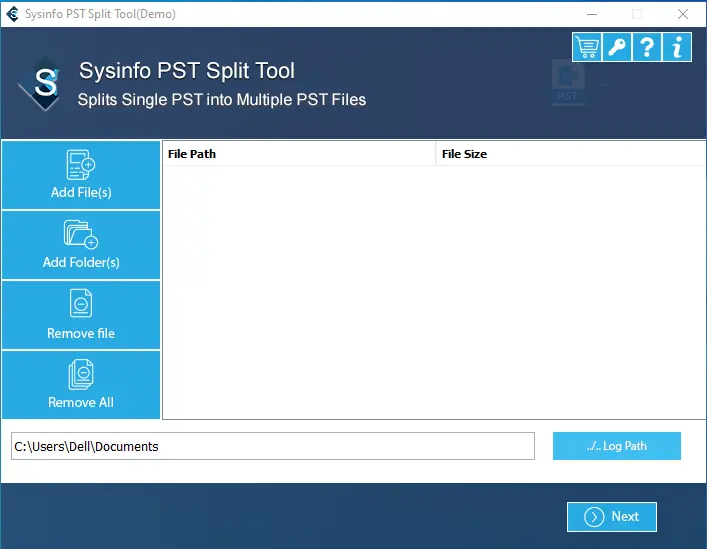Screen dimensions: 707x549
Task: Click the Sysinfo logo in title bar
Action: point(13,14)
